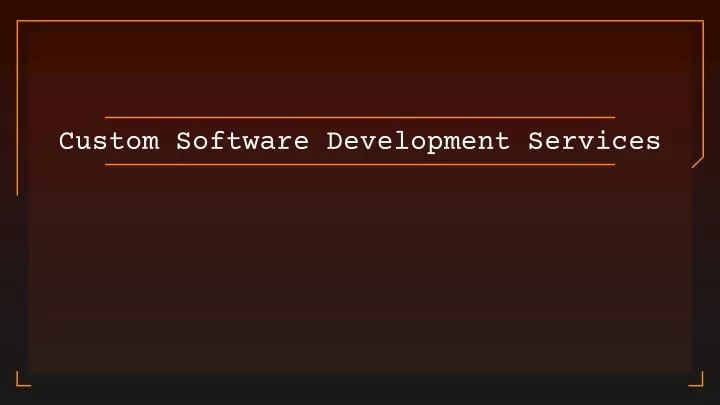This screenshot has width=720, height=405.
Task: Click the word "Custom" in the title
Action: (x=109, y=141)
